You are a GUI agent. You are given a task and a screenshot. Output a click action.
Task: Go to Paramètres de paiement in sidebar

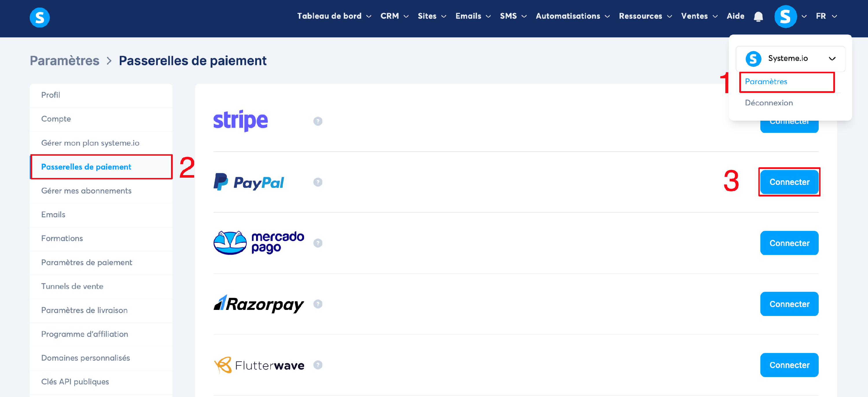click(87, 262)
